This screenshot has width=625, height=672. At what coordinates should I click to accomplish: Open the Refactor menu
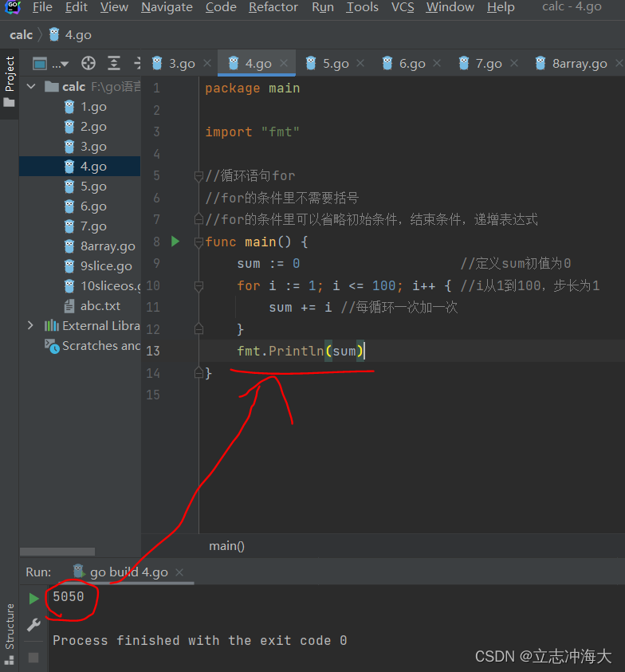pyautogui.click(x=273, y=7)
